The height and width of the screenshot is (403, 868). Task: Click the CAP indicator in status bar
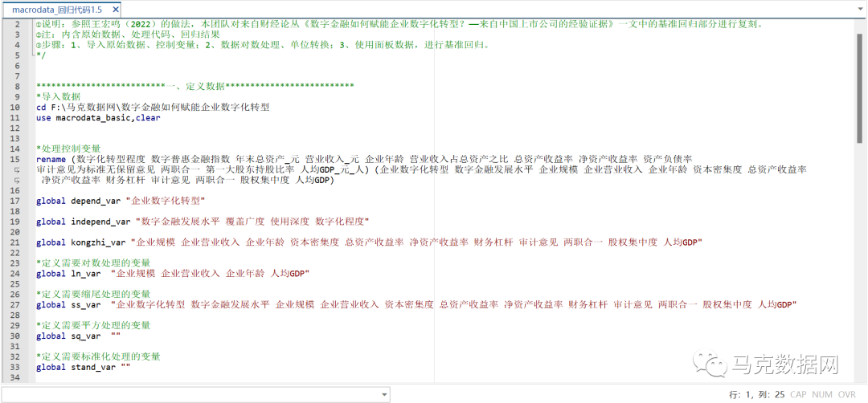[798, 395]
